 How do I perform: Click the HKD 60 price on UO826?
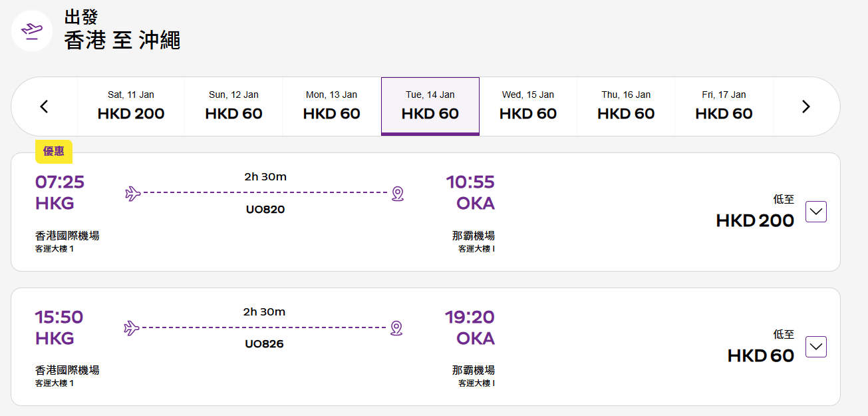coord(761,355)
